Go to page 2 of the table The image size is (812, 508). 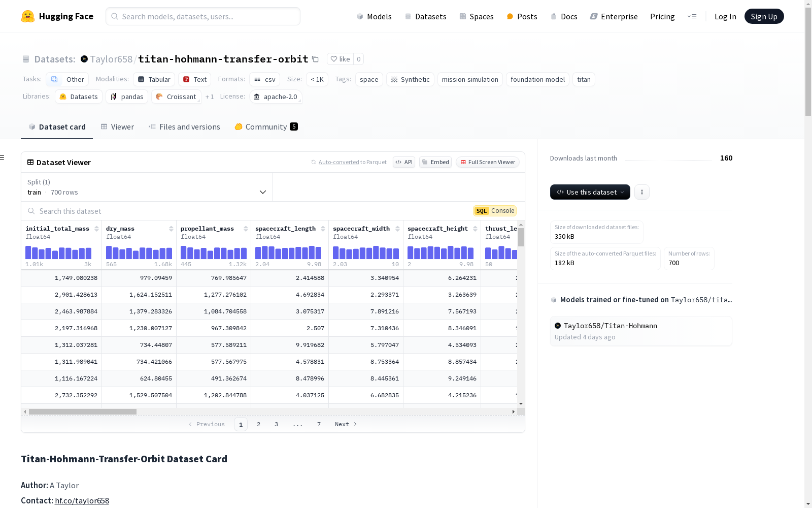[258, 424]
